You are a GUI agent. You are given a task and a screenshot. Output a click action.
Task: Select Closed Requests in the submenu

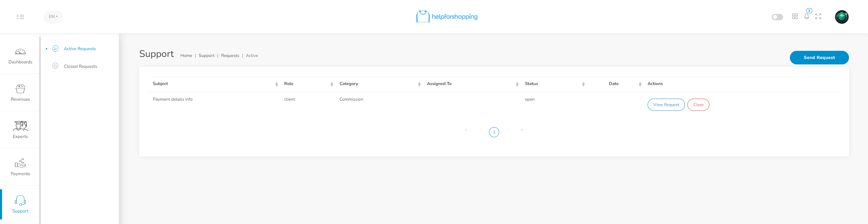[80, 66]
